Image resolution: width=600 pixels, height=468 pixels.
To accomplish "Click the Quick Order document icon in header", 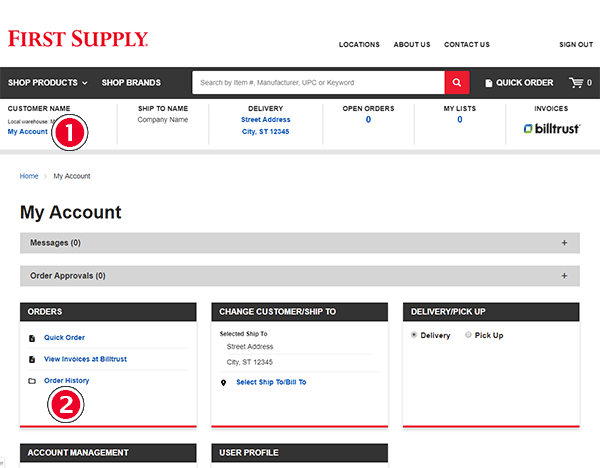I will point(489,83).
